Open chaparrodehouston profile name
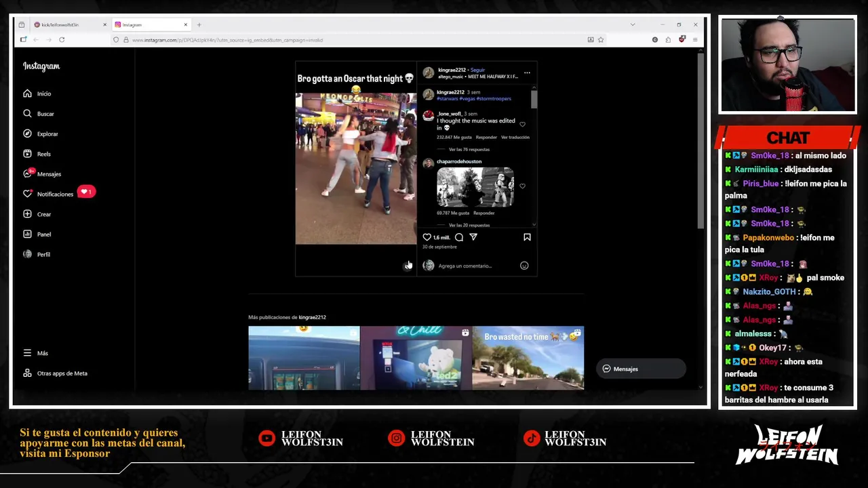This screenshot has width=868, height=488. click(459, 161)
